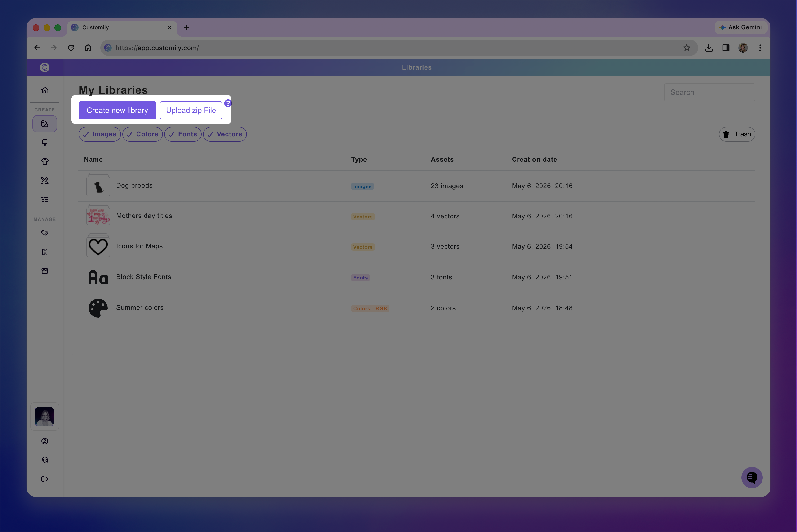Click the Creation date column header
The image size is (797, 532).
[x=534, y=160]
